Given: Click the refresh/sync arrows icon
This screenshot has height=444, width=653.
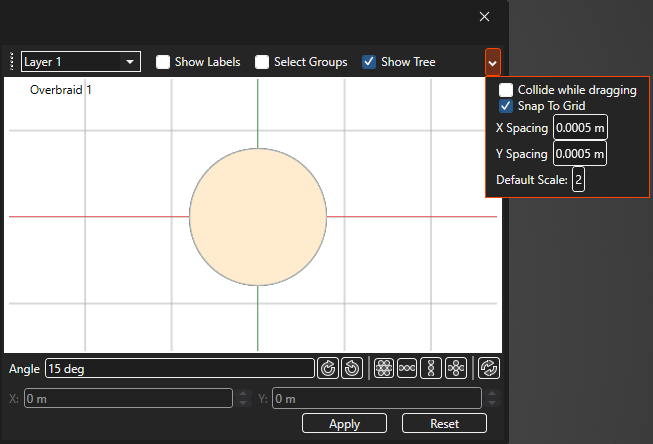Looking at the screenshot, I should [489, 368].
